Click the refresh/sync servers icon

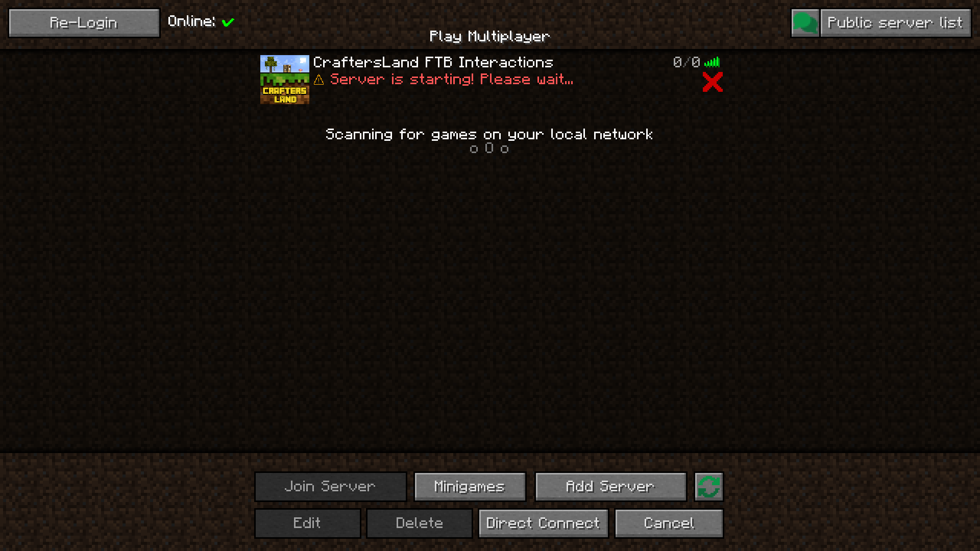(709, 486)
